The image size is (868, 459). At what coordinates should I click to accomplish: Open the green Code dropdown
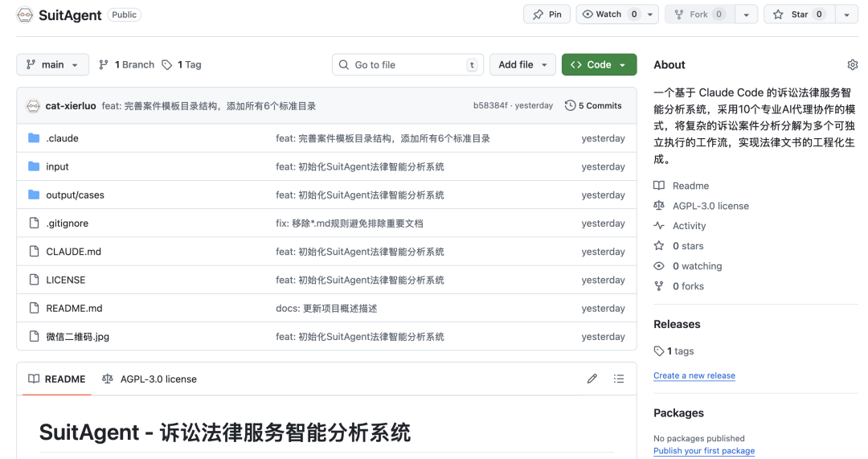(599, 65)
